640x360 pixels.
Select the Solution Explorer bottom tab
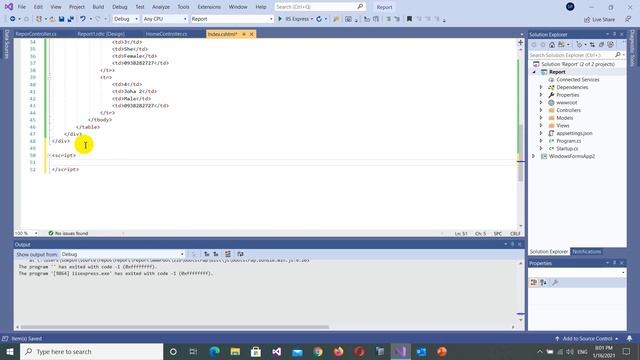click(x=549, y=252)
